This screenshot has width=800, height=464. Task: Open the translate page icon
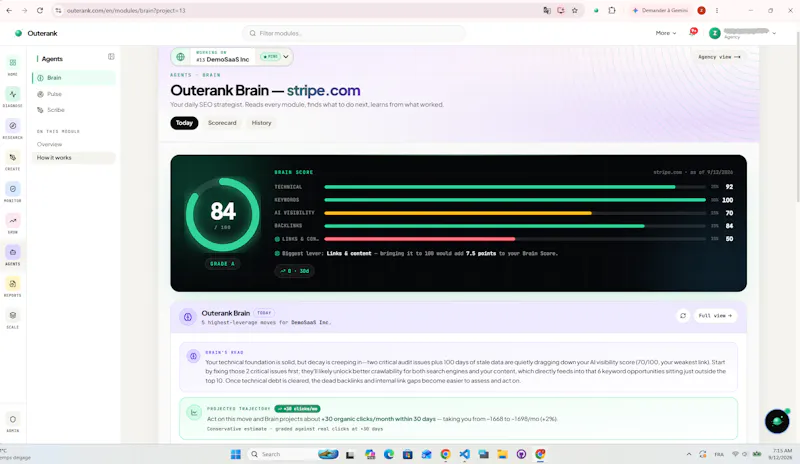pos(547,10)
